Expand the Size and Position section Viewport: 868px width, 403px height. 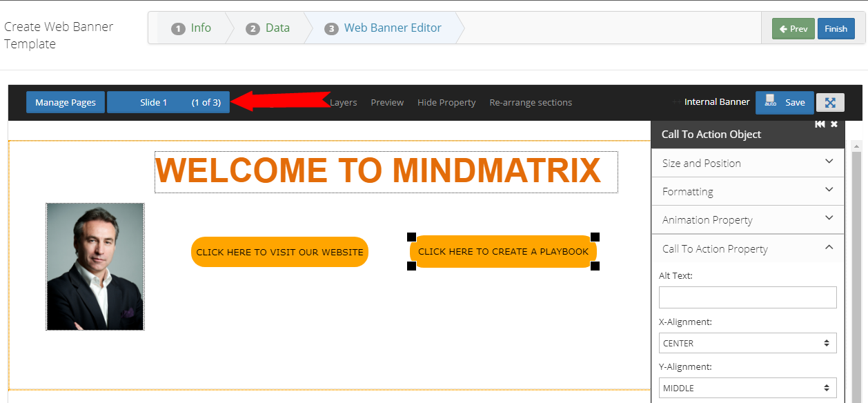tap(747, 163)
